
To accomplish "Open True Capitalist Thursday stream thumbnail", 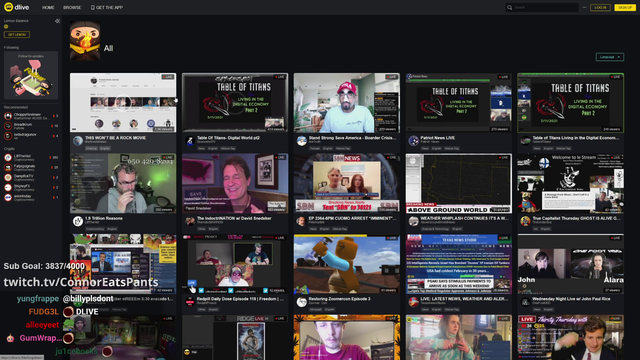I will pyautogui.click(x=570, y=183).
